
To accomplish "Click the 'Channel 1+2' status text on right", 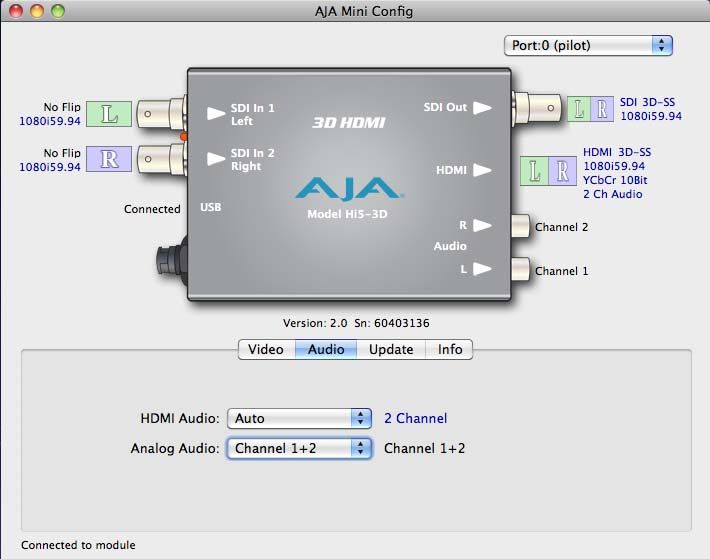I will tap(425, 448).
